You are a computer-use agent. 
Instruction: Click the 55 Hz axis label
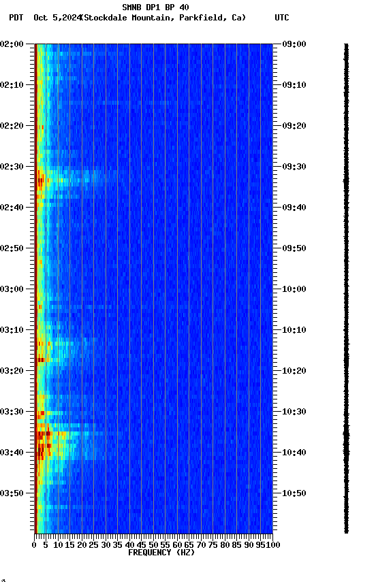point(166,545)
